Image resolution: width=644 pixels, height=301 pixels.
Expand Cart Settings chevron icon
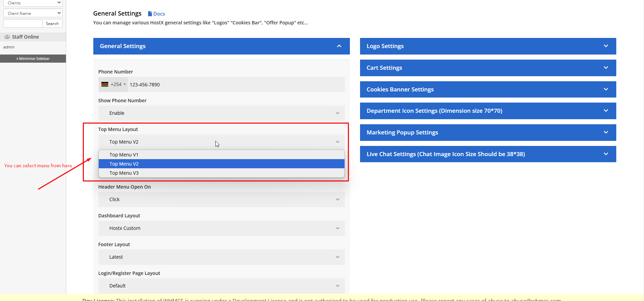[x=605, y=68]
